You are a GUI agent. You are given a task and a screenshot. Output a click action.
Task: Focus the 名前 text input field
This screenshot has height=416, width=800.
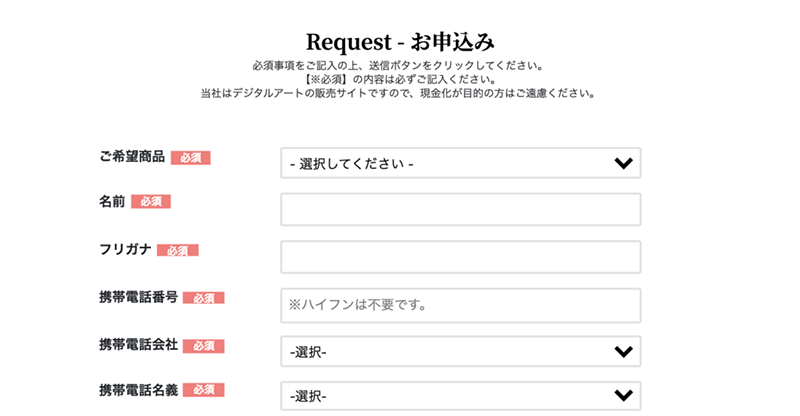460,210
